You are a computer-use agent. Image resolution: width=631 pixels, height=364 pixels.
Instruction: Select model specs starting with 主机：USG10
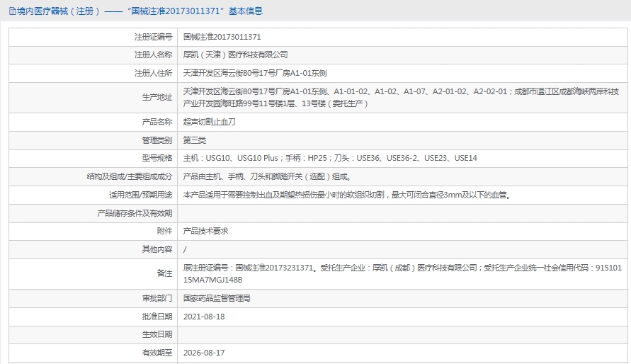click(x=330, y=158)
